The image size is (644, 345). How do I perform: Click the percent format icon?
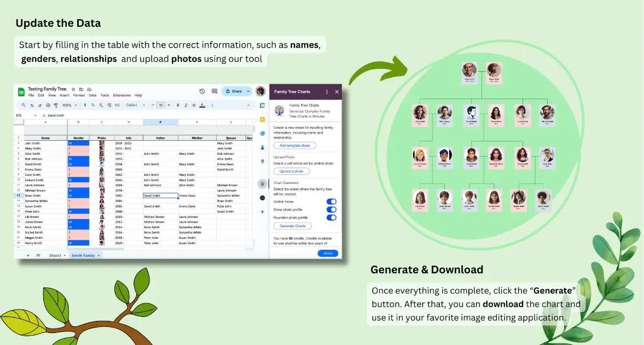93,105
